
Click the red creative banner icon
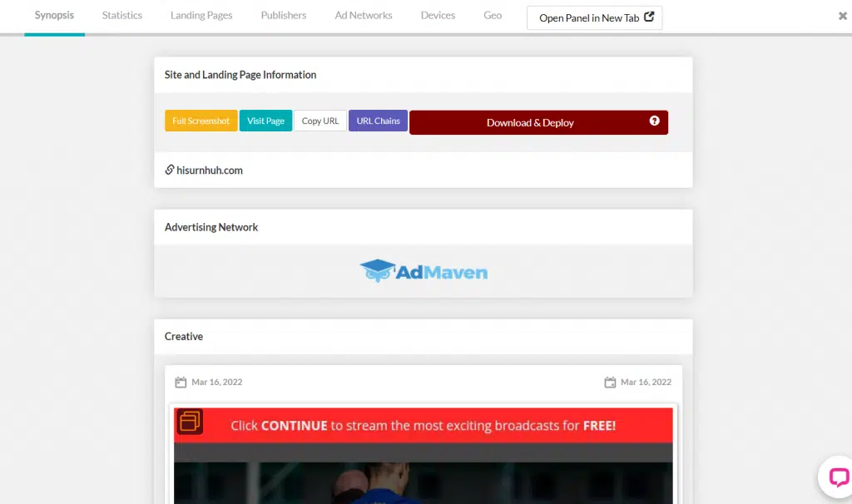click(x=190, y=422)
